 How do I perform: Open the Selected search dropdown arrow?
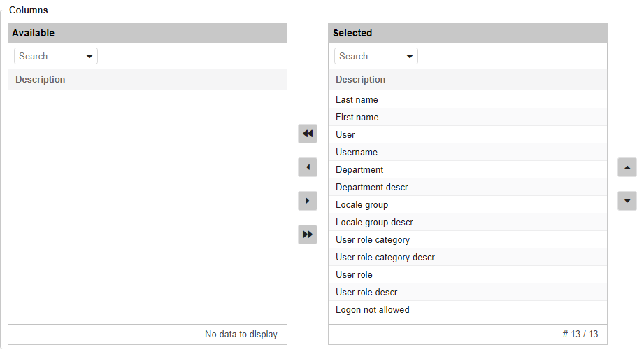click(x=410, y=57)
